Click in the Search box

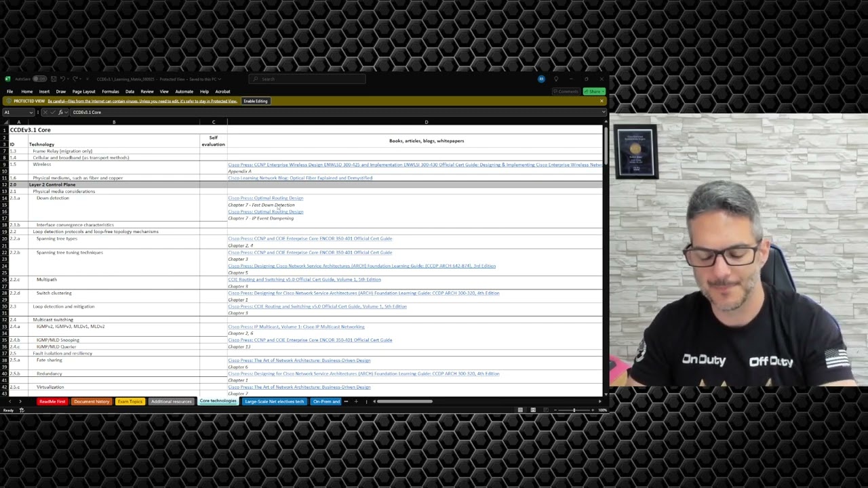point(307,79)
